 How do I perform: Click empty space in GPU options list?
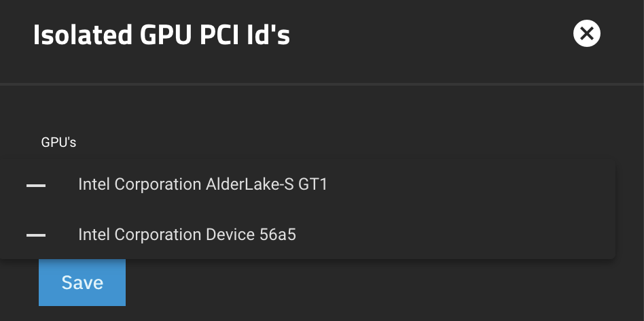pos(472,209)
